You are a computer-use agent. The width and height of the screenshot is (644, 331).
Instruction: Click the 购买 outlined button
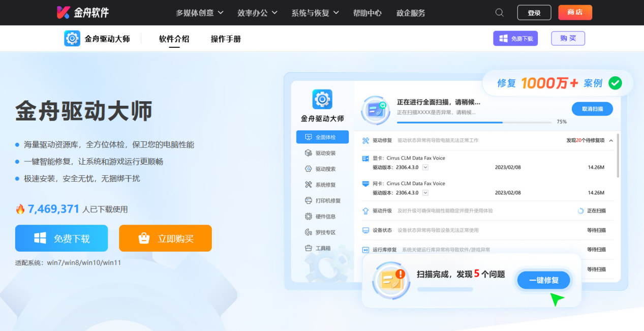[x=568, y=39]
